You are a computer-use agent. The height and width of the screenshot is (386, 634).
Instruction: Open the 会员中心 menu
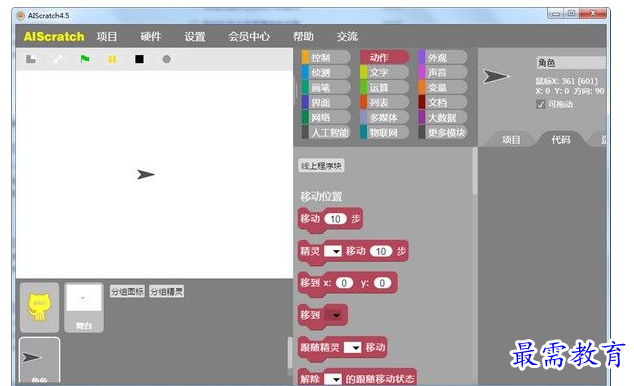[x=249, y=36]
